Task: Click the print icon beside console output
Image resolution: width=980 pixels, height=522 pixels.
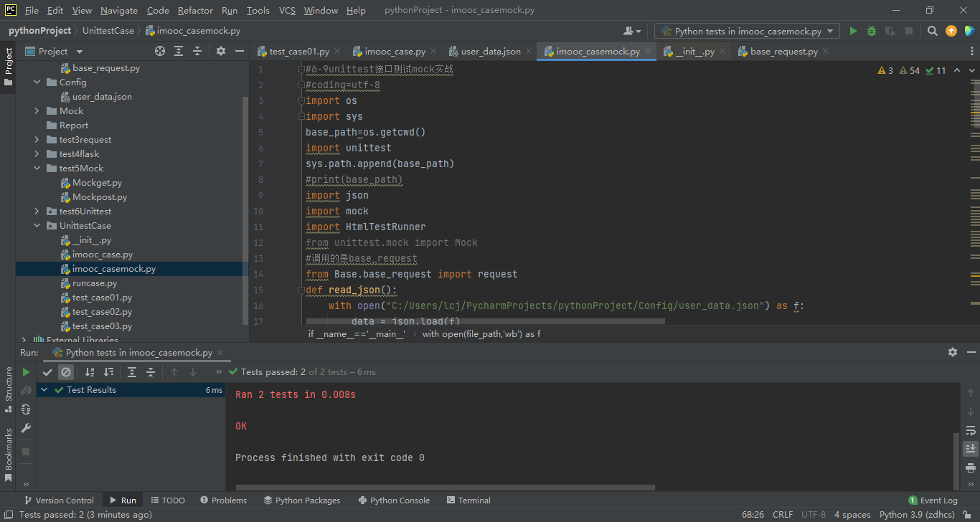Action: click(x=971, y=468)
